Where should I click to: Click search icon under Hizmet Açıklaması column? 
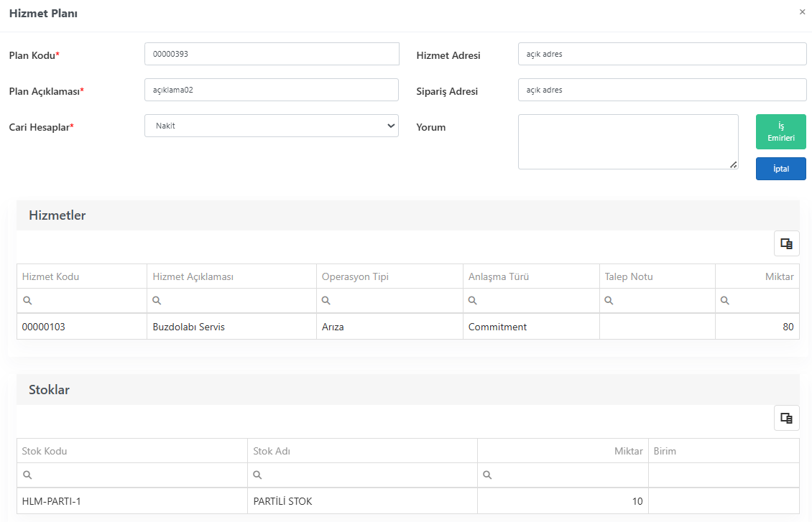(157, 301)
